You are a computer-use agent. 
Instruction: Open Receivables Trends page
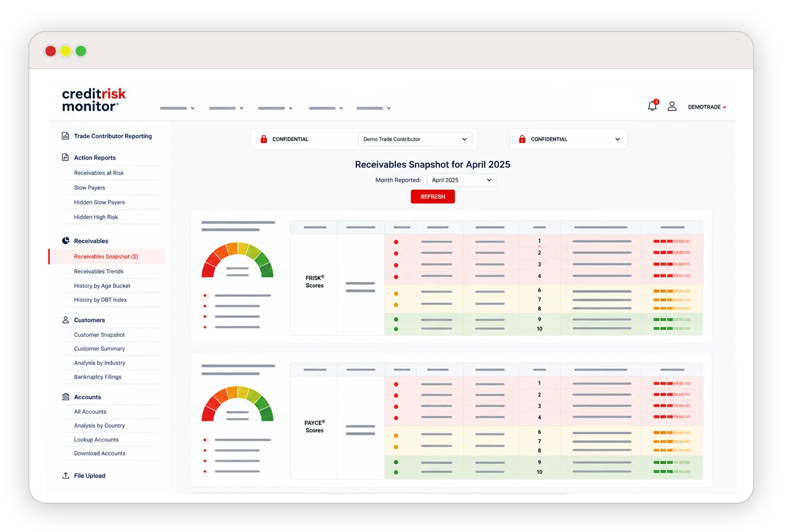coord(99,271)
